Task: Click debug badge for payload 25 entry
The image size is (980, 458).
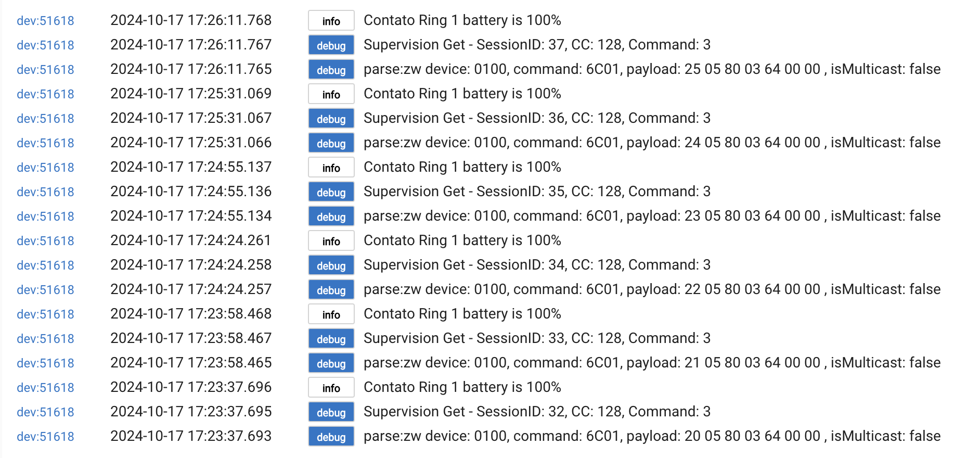Action: [331, 70]
